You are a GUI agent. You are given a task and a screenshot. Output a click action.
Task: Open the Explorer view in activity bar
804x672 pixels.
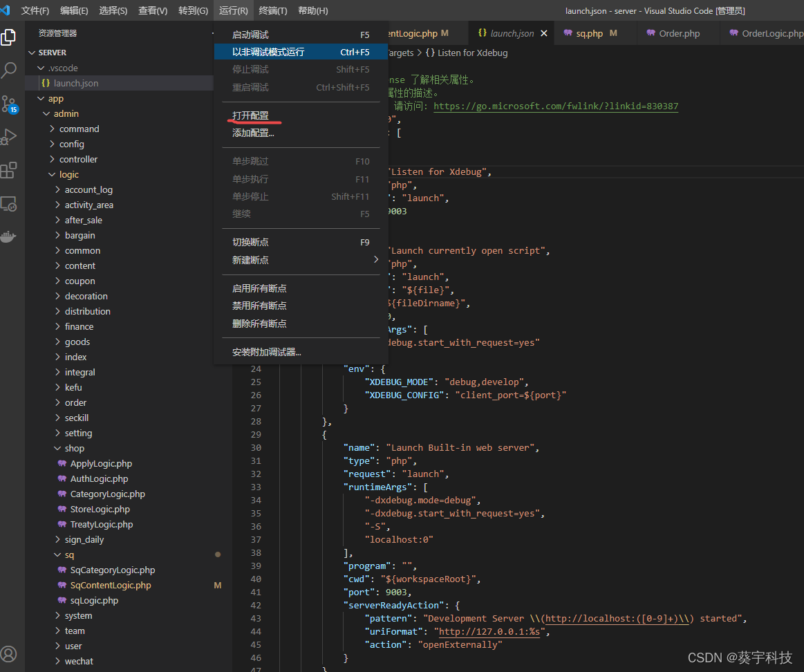click(x=9, y=37)
